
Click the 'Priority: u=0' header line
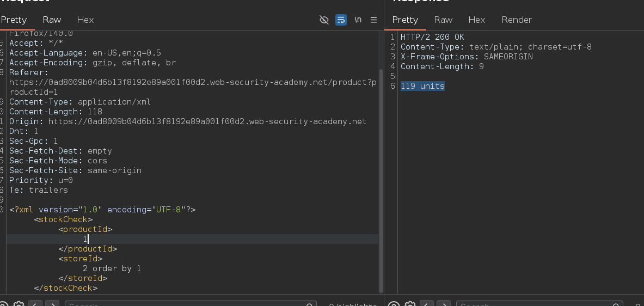(41, 180)
